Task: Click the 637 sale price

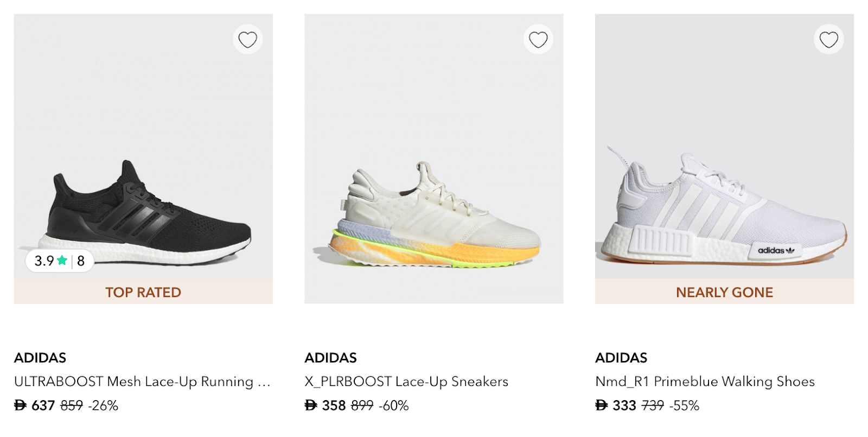Action: click(x=43, y=406)
